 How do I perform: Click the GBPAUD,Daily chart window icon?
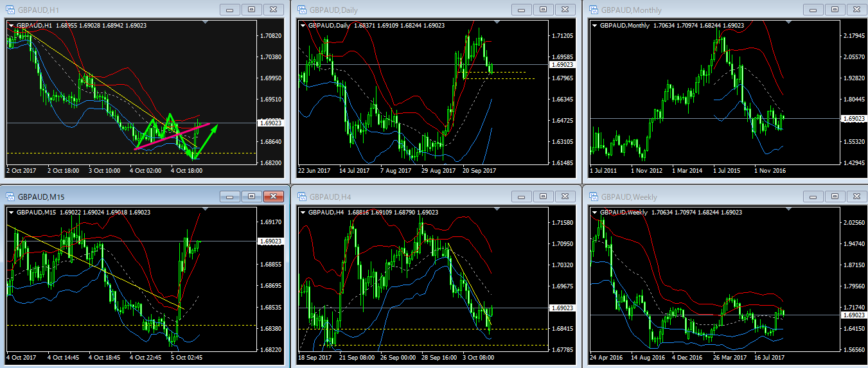301,10
